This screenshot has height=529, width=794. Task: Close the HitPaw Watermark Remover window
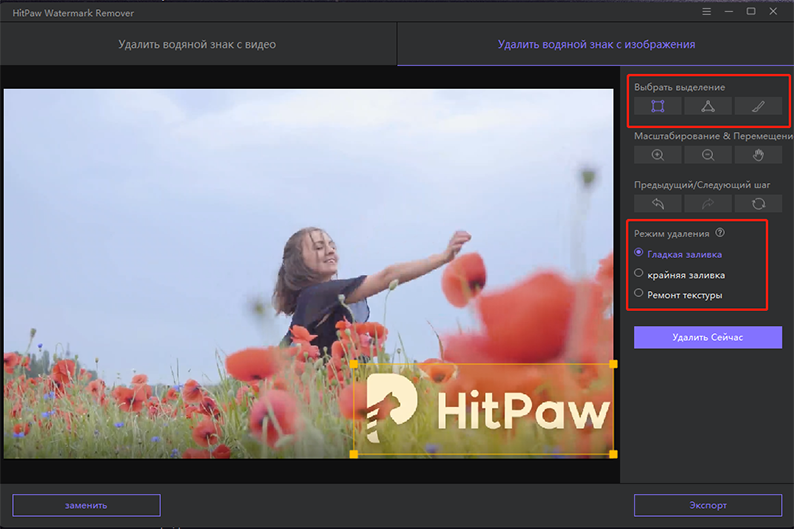click(773, 11)
